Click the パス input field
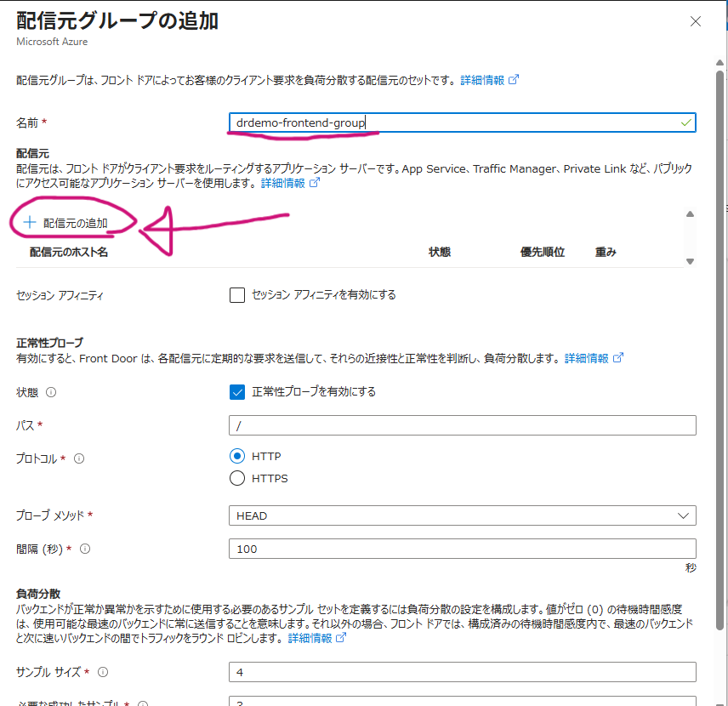 (x=462, y=425)
